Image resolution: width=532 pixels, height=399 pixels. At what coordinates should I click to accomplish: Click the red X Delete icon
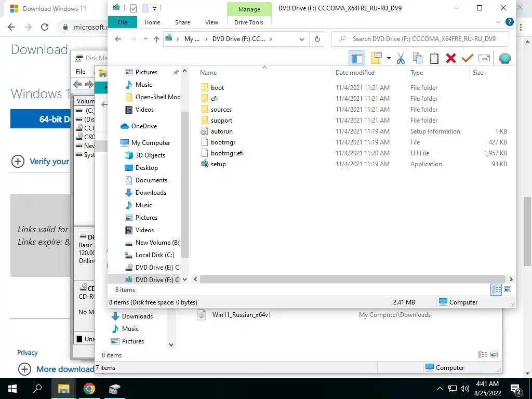click(451, 58)
